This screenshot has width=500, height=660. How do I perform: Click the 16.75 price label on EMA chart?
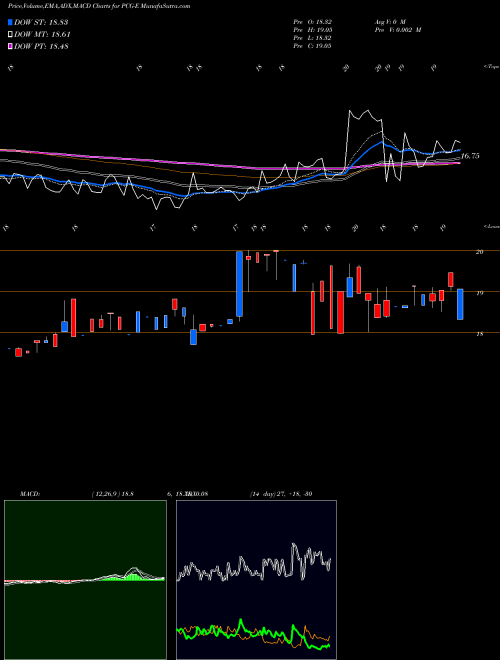pyautogui.click(x=470, y=156)
